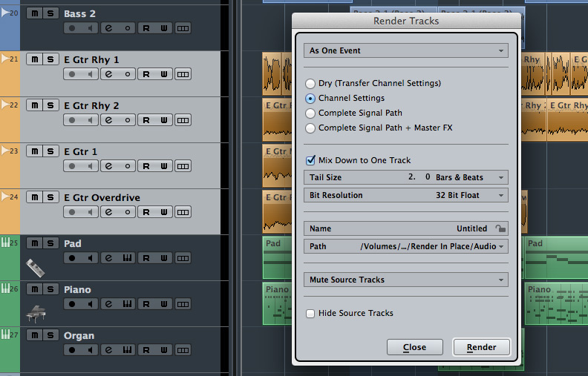This screenshot has height=376, width=588.
Task: Open the Organ track's instrument editor
Action: (x=128, y=350)
